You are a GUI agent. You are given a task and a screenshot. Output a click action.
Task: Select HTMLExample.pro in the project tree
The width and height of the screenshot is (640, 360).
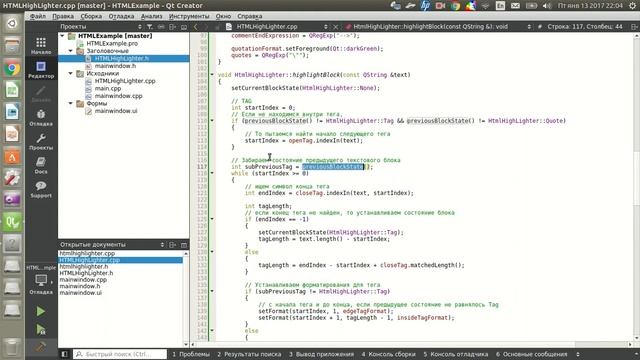click(x=112, y=43)
